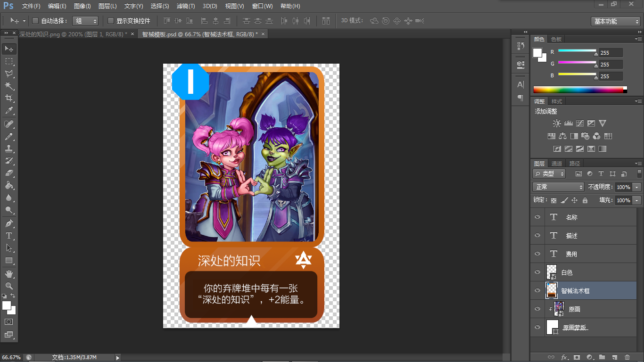Select the Clone Stamp tool
This screenshot has width=644, height=362.
tap(9, 148)
